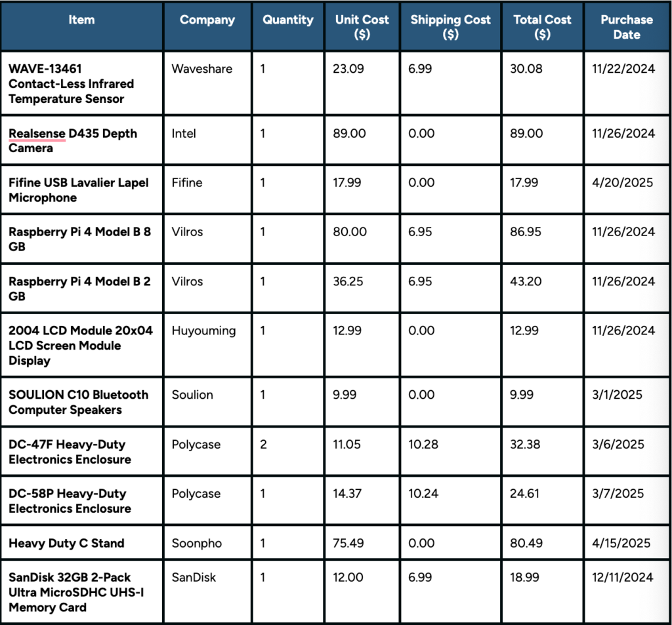This screenshot has height=625, width=672.
Task: Click unit cost 11.05
Action: 362,451
